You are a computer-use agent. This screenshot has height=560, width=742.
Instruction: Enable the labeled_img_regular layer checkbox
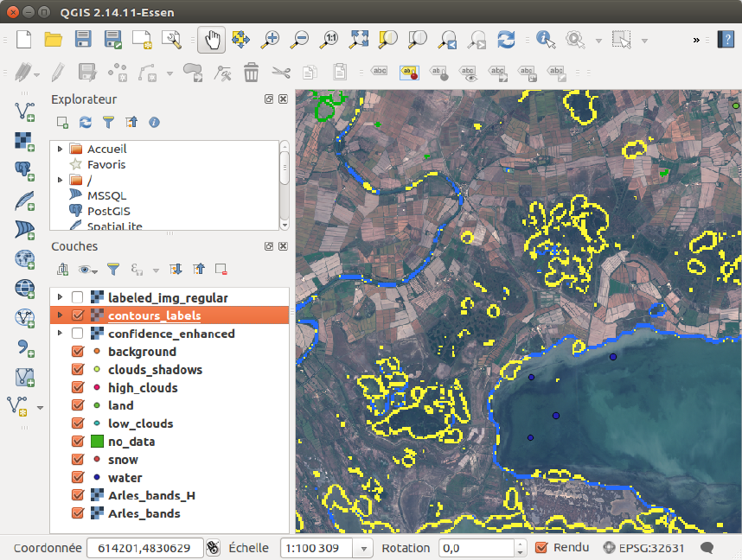77,297
